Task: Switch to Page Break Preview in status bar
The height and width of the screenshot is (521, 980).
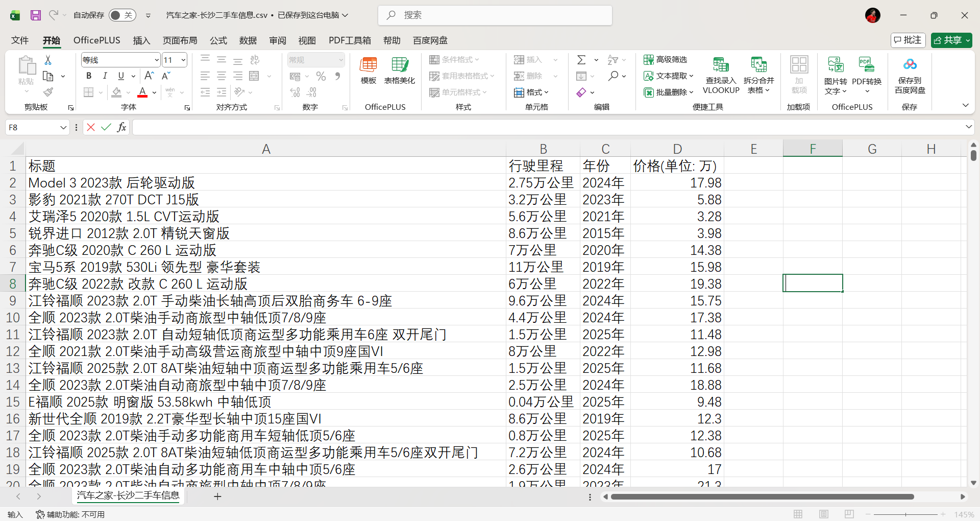Action: click(849, 514)
